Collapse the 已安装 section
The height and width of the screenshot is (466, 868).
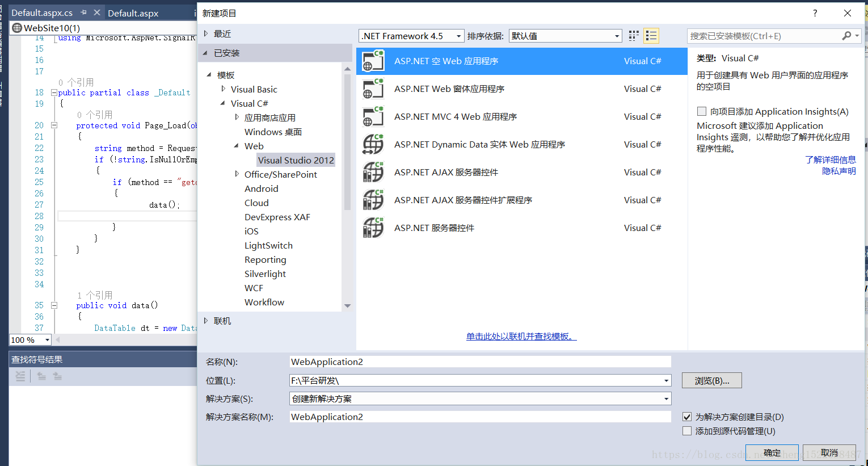pos(206,53)
